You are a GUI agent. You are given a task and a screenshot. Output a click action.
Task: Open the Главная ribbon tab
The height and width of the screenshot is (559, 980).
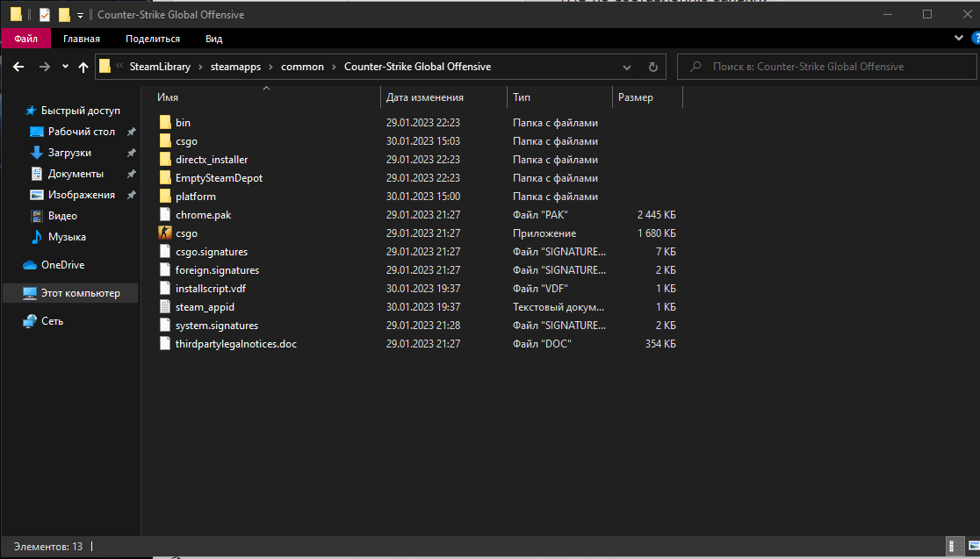[82, 38]
